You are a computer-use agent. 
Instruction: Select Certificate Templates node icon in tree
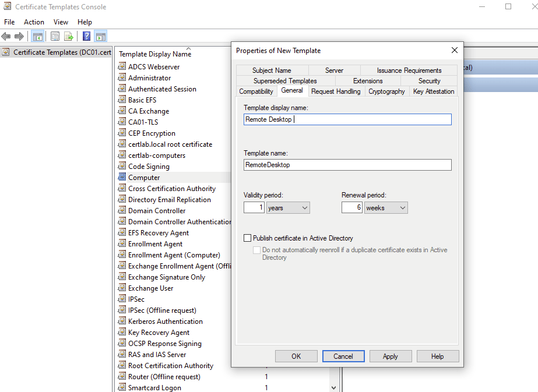click(x=6, y=52)
